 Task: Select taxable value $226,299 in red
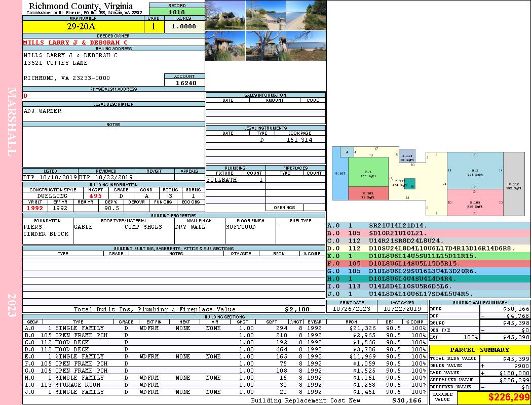coord(509,397)
